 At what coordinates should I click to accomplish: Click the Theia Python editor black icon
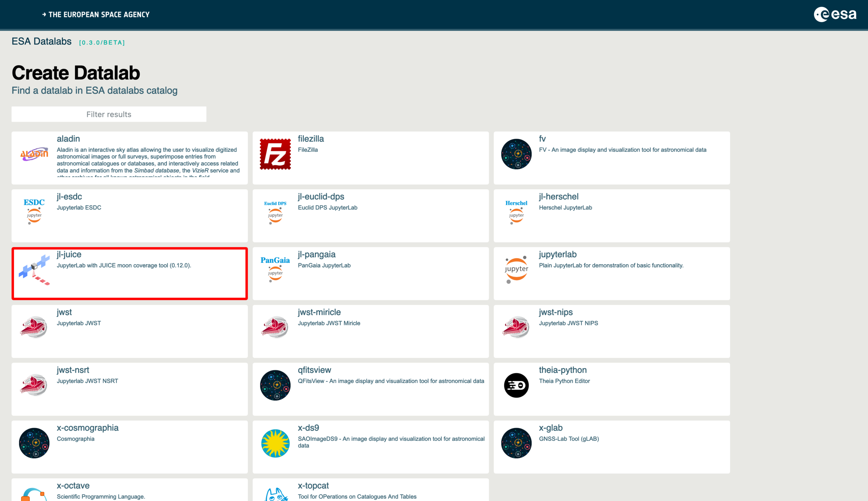pos(516,385)
